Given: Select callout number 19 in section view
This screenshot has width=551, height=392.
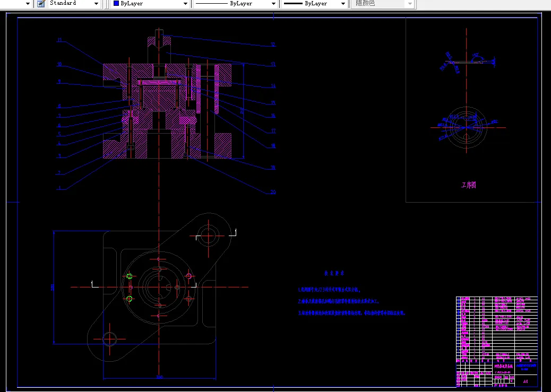Looking at the screenshot, I should [x=273, y=168].
